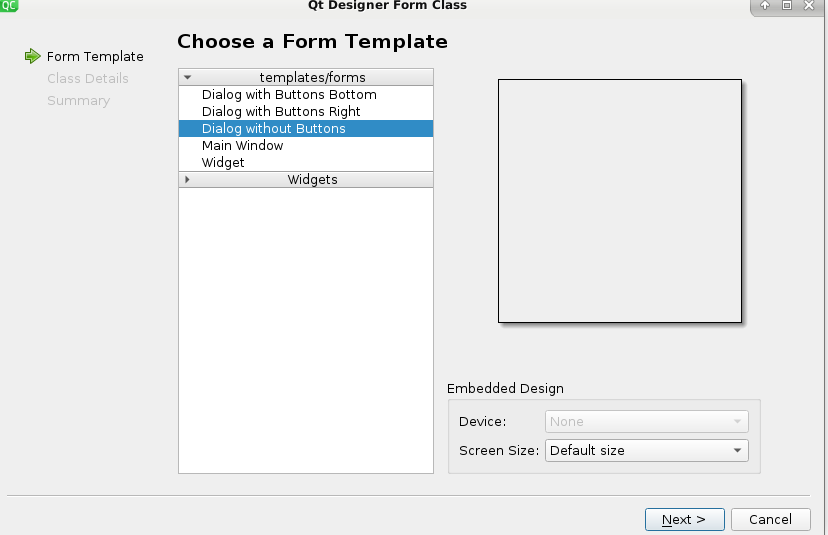828x535 pixels.
Task: Close the Qt Designer Form Class dialog
Action: click(809, 5)
